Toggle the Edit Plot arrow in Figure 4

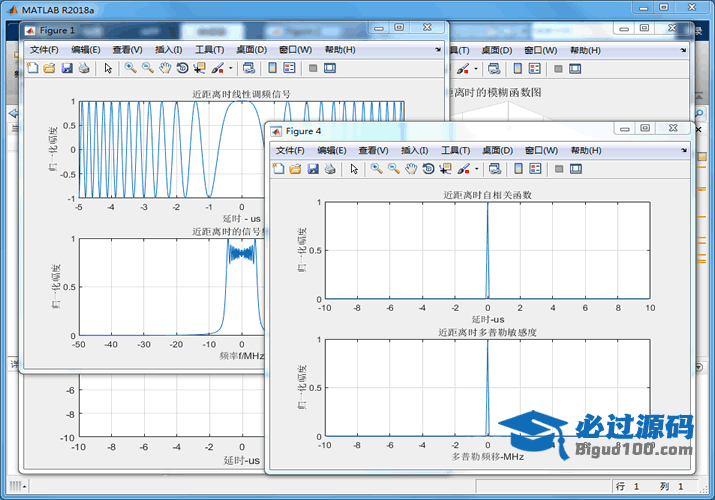(x=354, y=169)
